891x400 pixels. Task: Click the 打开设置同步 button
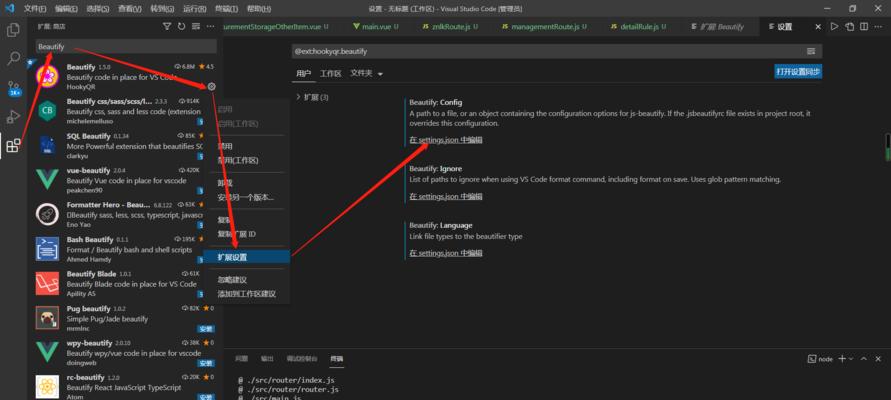coord(798,72)
